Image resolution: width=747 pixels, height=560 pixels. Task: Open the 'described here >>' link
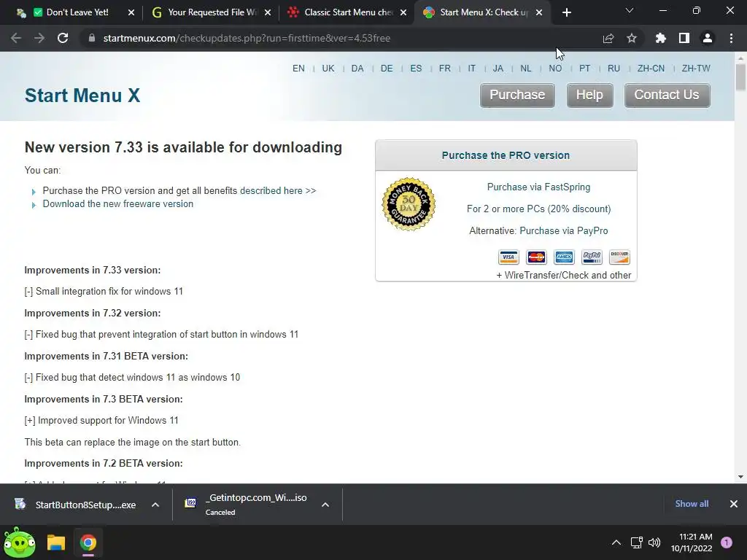[278, 190]
